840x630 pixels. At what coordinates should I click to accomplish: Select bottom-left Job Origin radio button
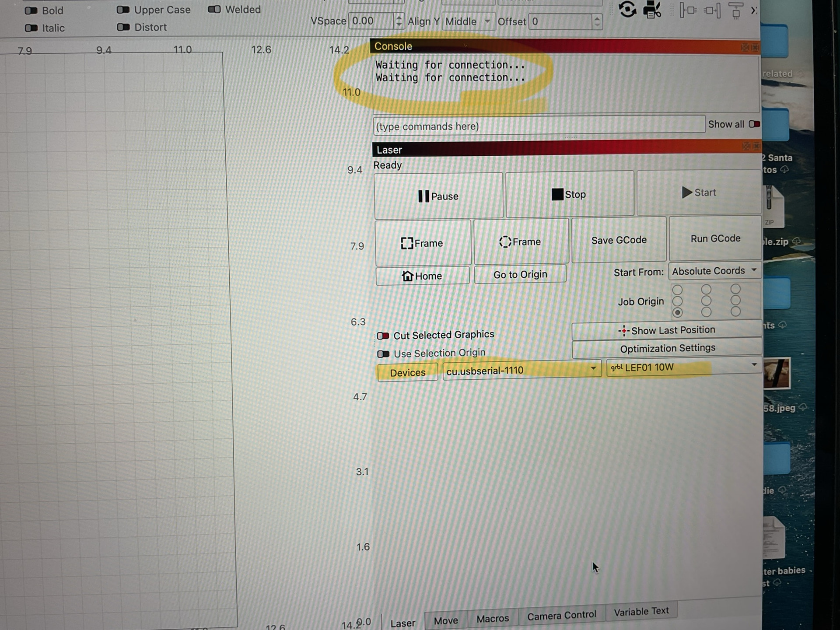tap(678, 312)
